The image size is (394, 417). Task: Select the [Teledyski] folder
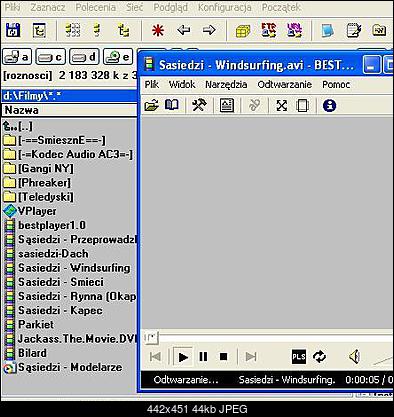[38, 197]
